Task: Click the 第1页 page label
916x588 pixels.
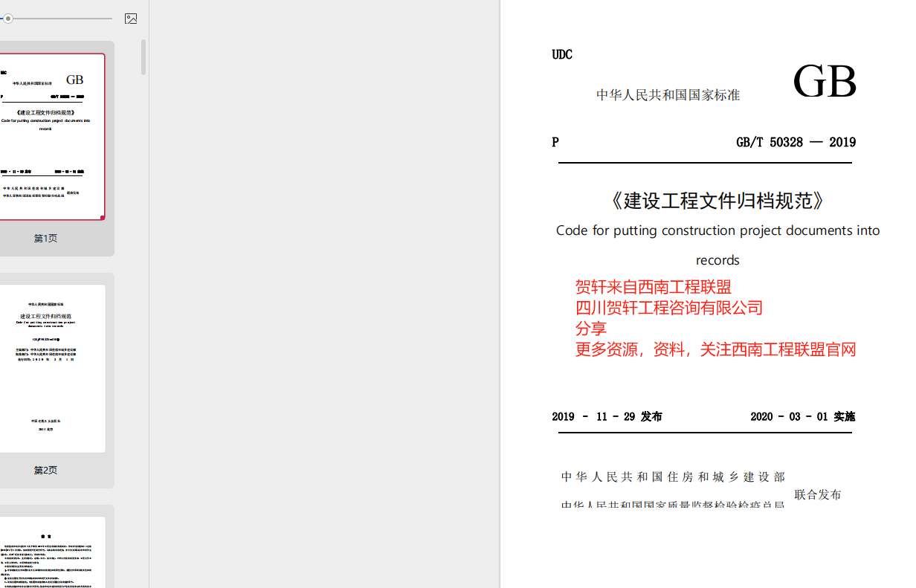Action: point(45,239)
